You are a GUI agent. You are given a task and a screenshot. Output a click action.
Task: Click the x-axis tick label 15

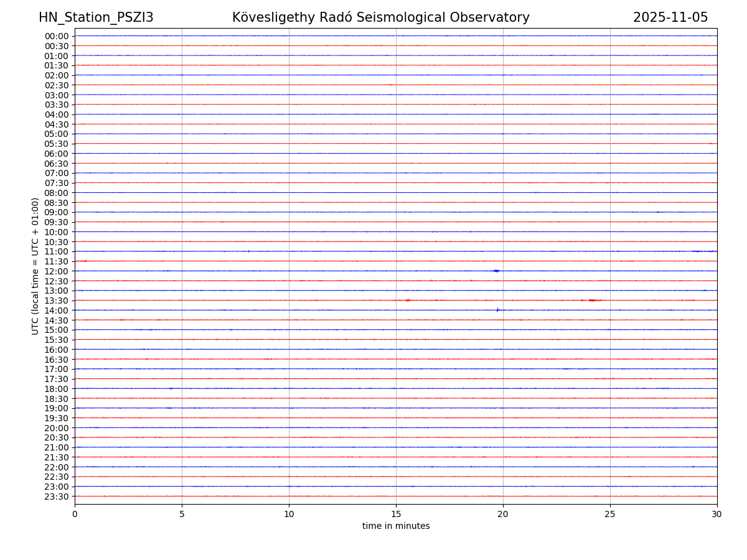[x=396, y=514]
